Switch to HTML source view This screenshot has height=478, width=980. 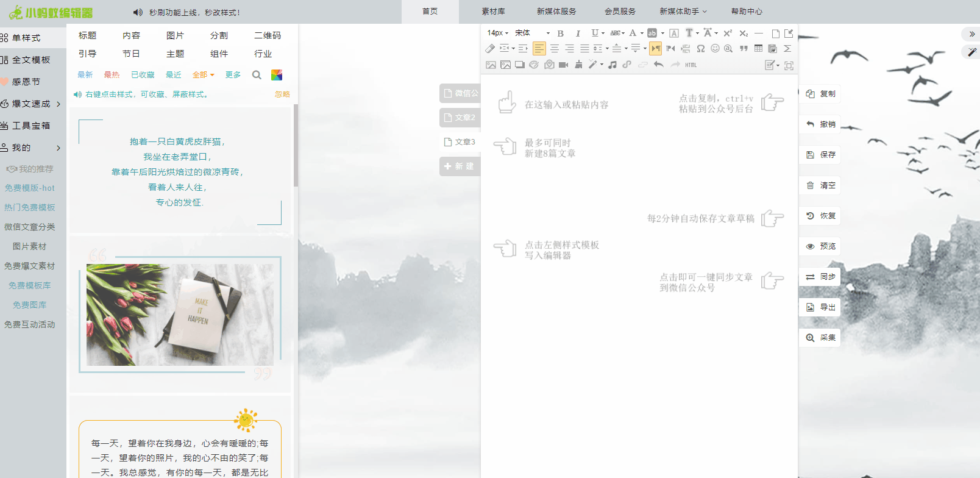(691, 65)
